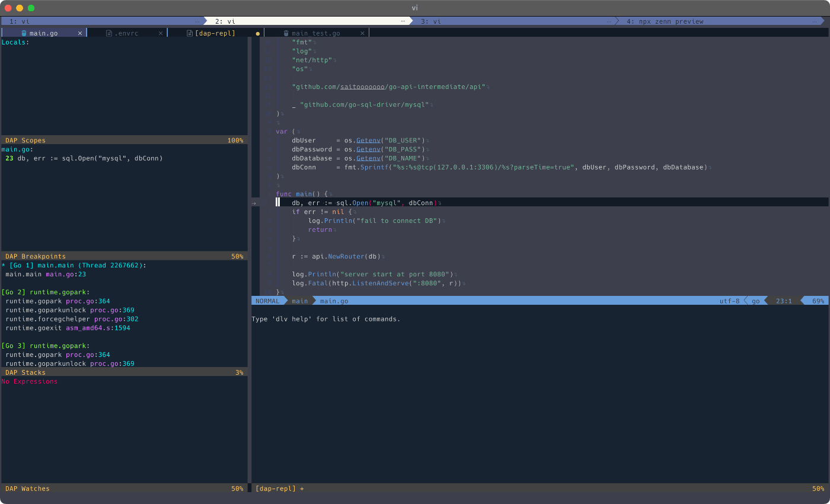Click the No Expressions text in watches

coord(30,381)
